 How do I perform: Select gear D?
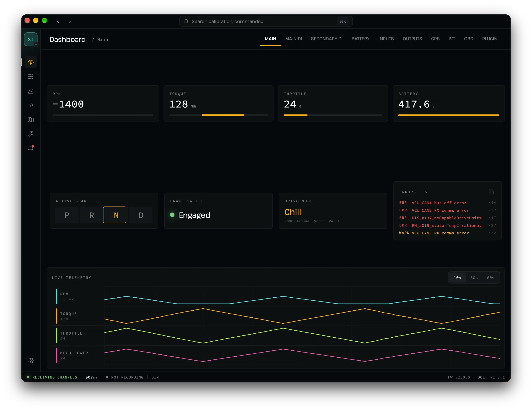pos(141,215)
